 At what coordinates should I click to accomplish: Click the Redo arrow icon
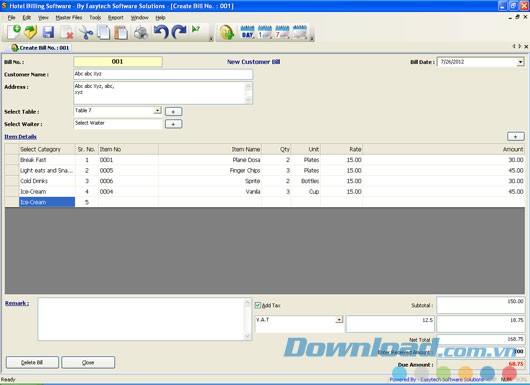pos(179,32)
